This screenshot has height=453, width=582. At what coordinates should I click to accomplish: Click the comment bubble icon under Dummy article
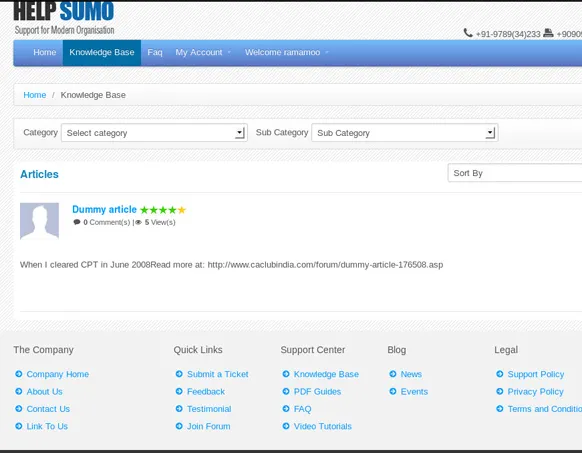tap(77, 222)
